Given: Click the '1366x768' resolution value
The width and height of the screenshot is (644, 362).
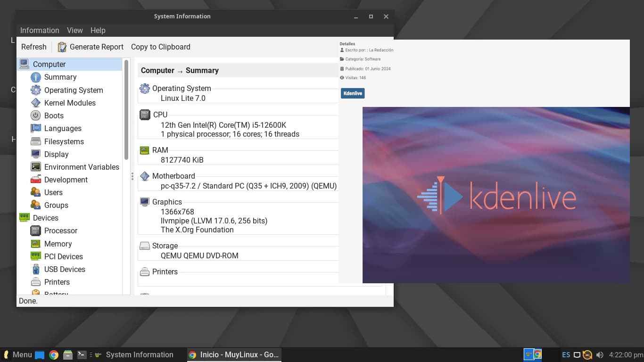Looking at the screenshot, I should 177,212.
